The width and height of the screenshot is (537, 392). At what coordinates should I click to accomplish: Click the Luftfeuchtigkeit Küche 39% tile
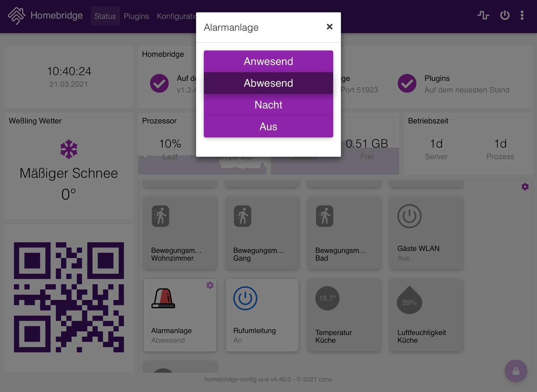(x=426, y=315)
